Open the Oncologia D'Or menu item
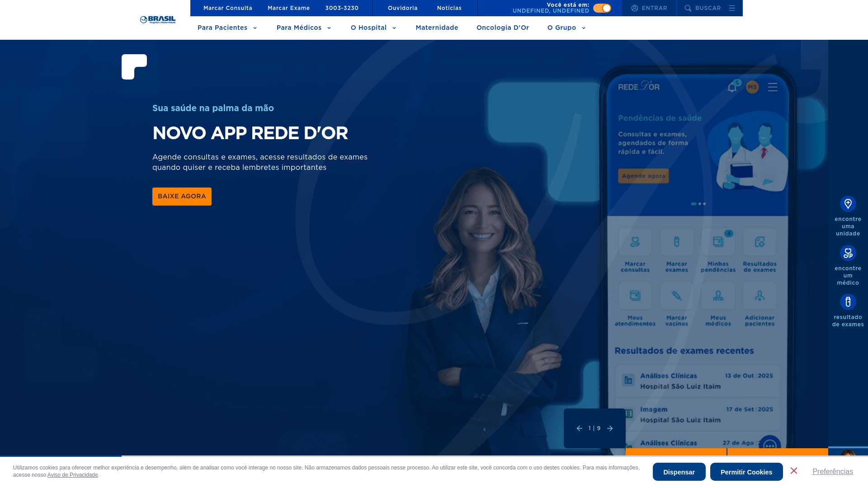 [503, 28]
